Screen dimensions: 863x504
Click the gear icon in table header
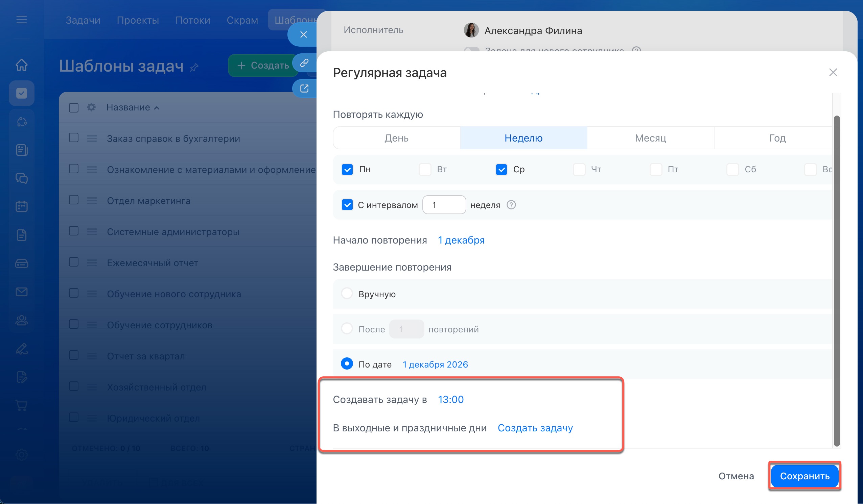[x=91, y=107]
